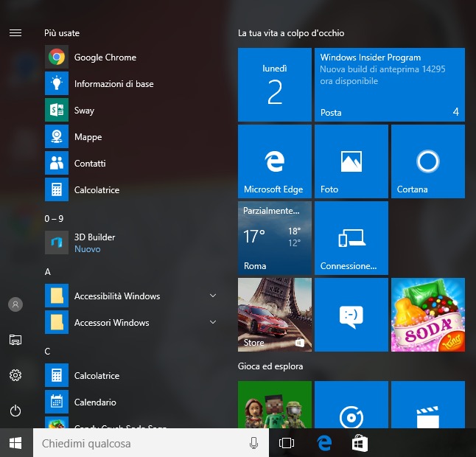Open 3D Builder app
The width and height of the screenshot is (476, 457).
click(131, 243)
